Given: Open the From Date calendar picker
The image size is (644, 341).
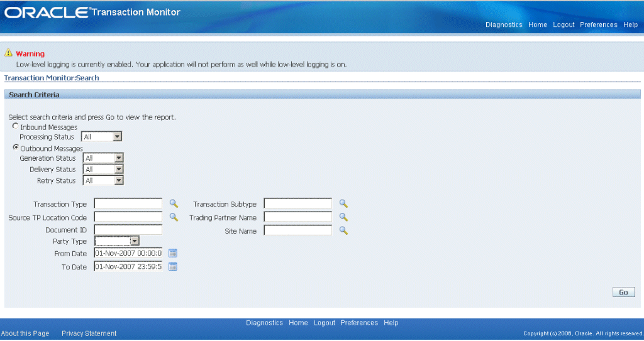Looking at the screenshot, I should pyautogui.click(x=173, y=253).
